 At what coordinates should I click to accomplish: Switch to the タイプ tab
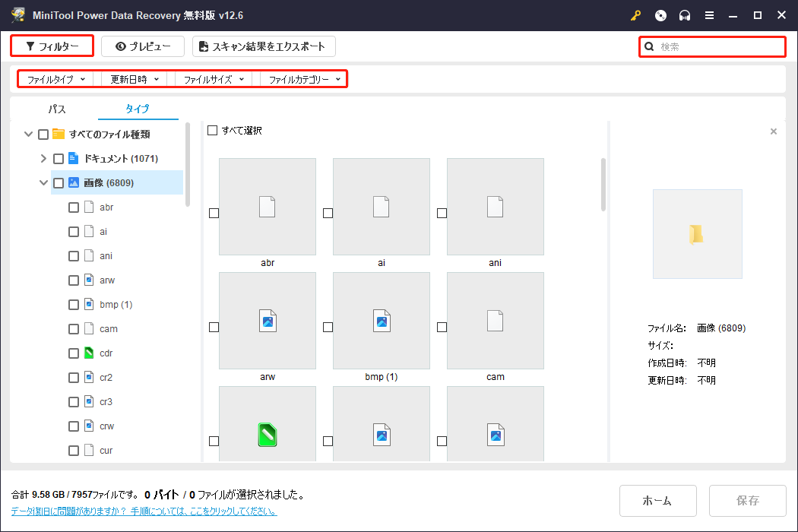[x=137, y=109]
